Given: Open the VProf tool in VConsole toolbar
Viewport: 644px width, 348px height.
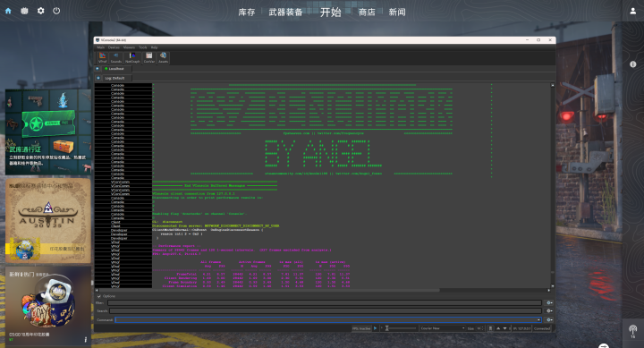Looking at the screenshot, I should [103, 57].
